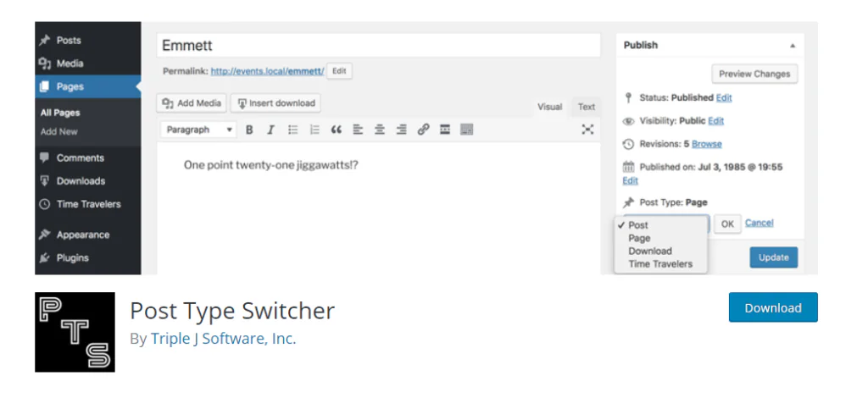Apply blockquote formatting
The height and width of the screenshot is (398, 868).
pyautogui.click(x=336, y=130)
